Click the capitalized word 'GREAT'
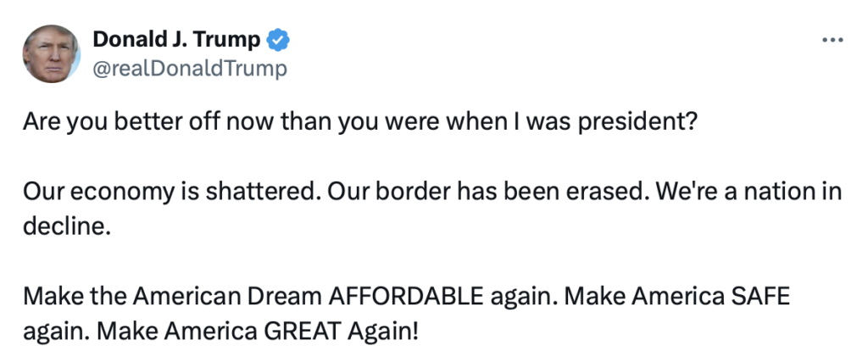Viewport: 868px width, 357px height. point(303,332)
